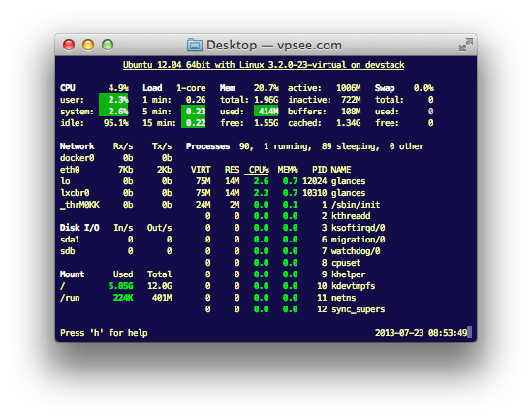Click the cpuset process name
Screen dimensions: 532x419
pyautogui.click(x=346, y=263)
